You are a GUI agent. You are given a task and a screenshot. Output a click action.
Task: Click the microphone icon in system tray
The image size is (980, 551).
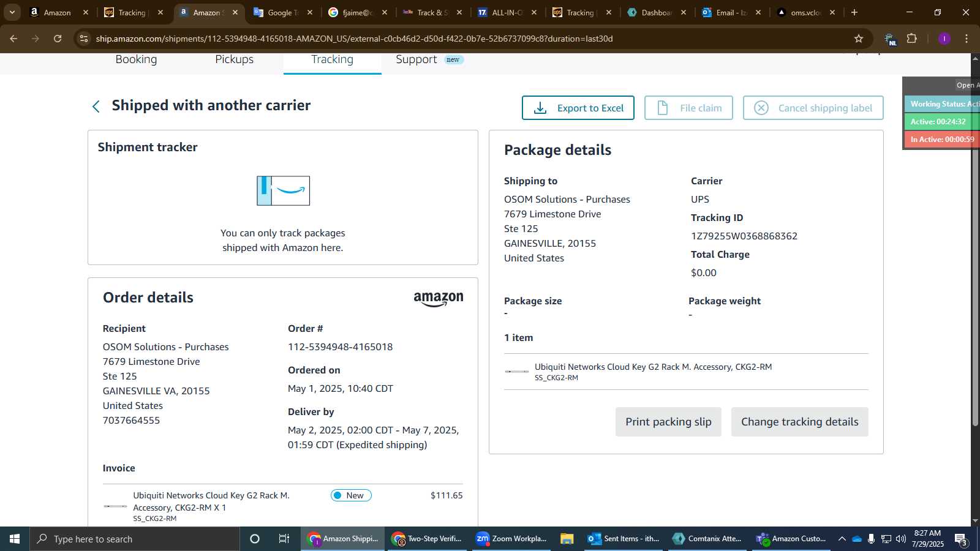coord(871,539)
